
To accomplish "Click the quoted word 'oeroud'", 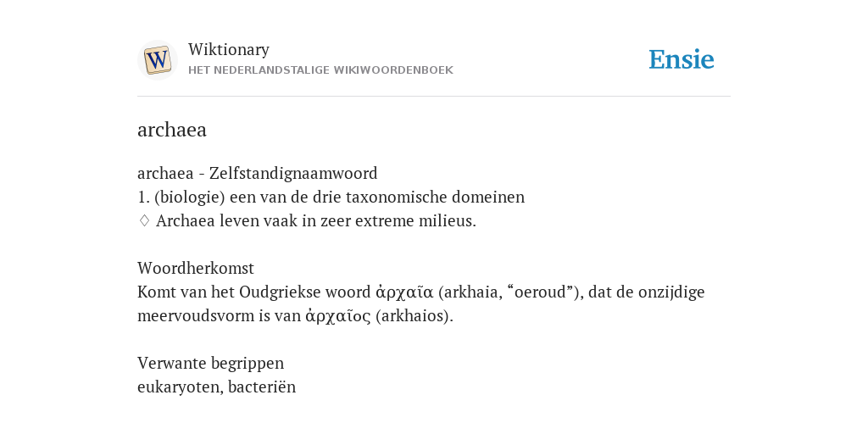I will (x=541, y=292).
